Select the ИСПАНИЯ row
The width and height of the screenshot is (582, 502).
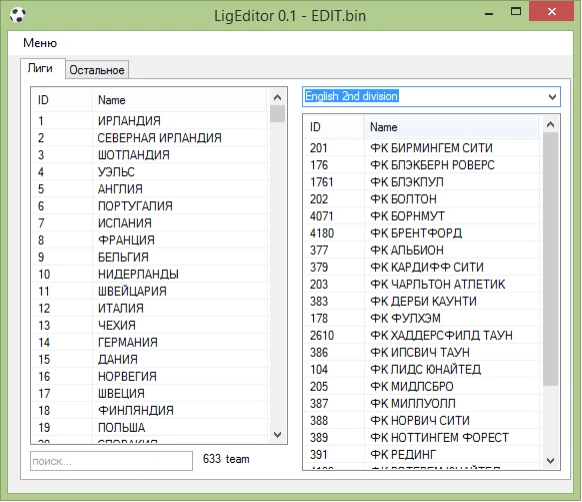(x=150, y=223)
